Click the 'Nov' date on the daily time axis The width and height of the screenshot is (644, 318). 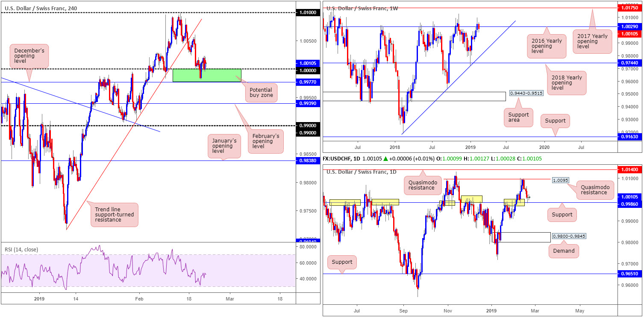pyautogui.click(x=448, y=311)
